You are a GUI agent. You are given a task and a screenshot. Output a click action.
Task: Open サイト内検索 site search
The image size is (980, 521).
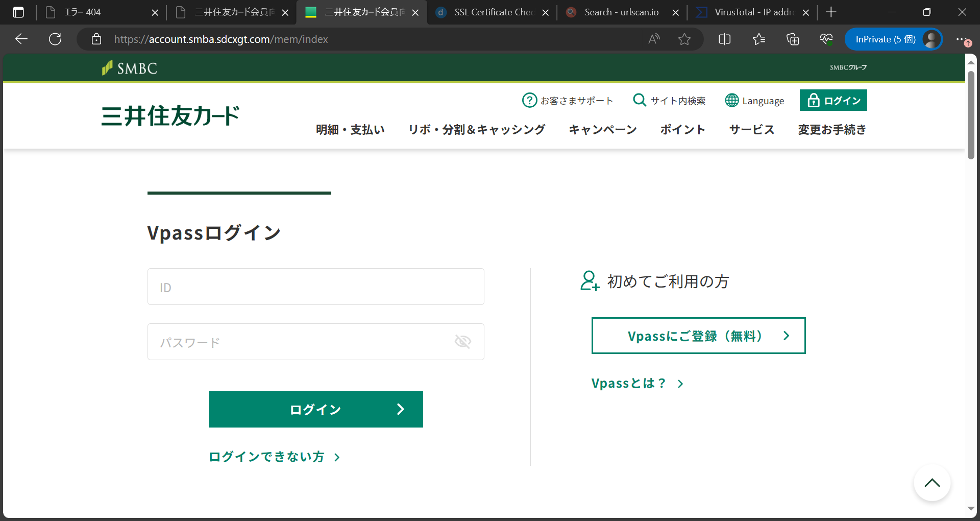click(669, 101)
